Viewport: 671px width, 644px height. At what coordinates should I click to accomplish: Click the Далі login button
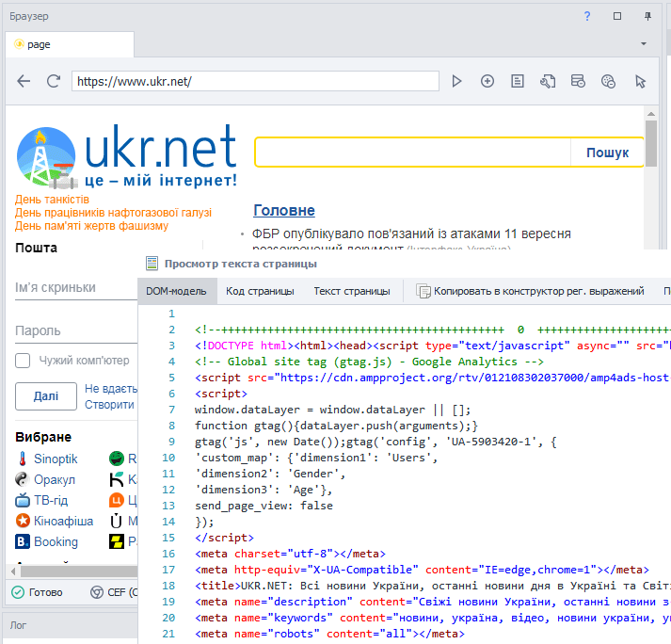pos(46,396)
